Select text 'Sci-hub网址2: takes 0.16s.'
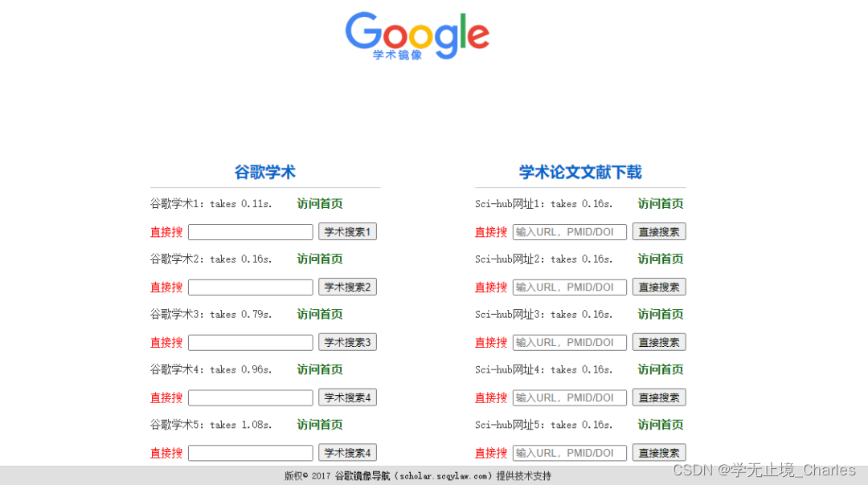 [544, 259]
